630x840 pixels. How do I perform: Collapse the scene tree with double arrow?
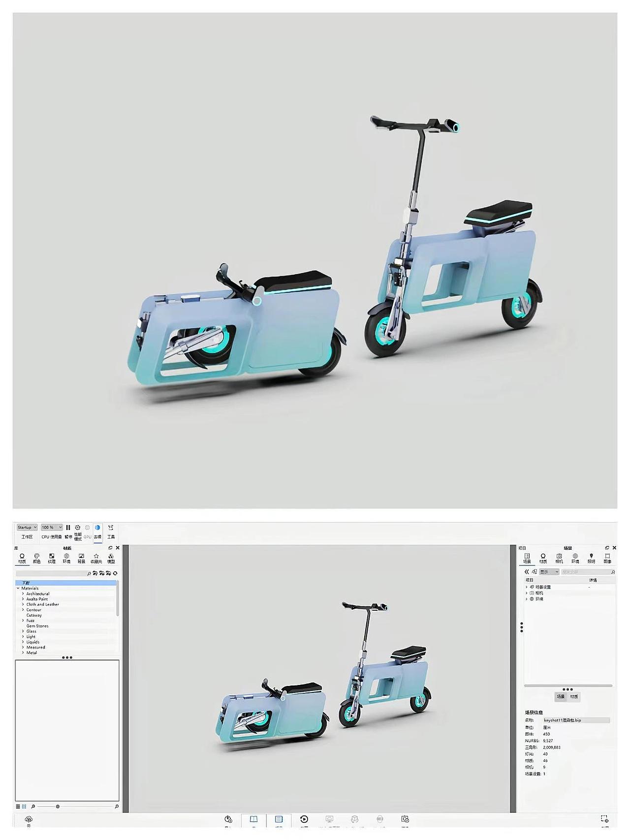[x=527, y=572]
